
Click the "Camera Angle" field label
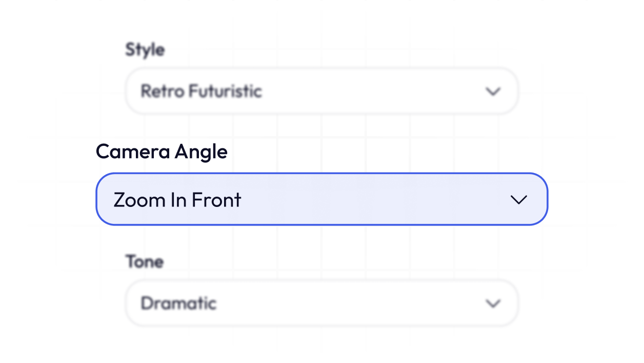[162, 151]
